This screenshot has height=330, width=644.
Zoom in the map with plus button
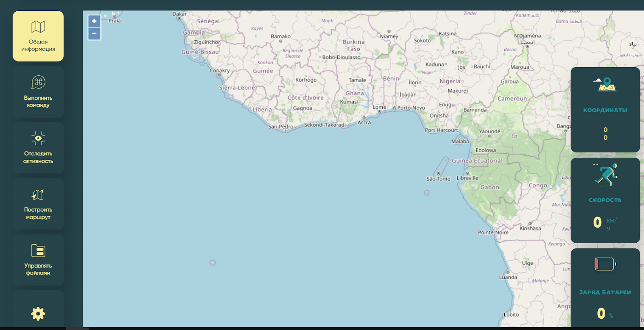[94, 21]
